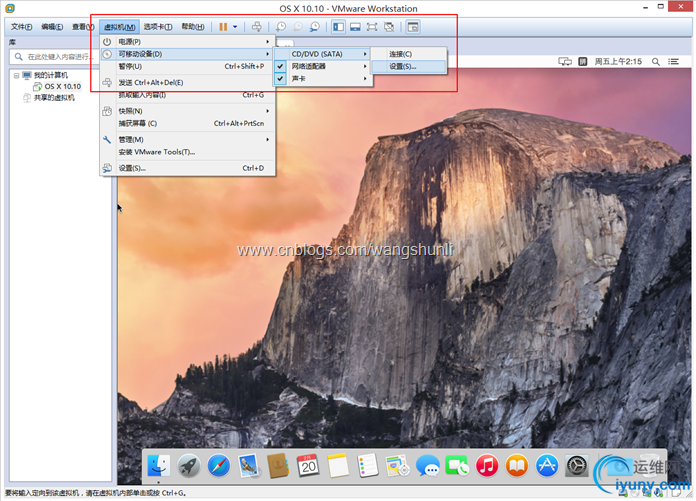The width and height of the screenshot is (696, 501).
Task: Click 设置(S)... in CD/DVD submenu
Action: (409, 67)
